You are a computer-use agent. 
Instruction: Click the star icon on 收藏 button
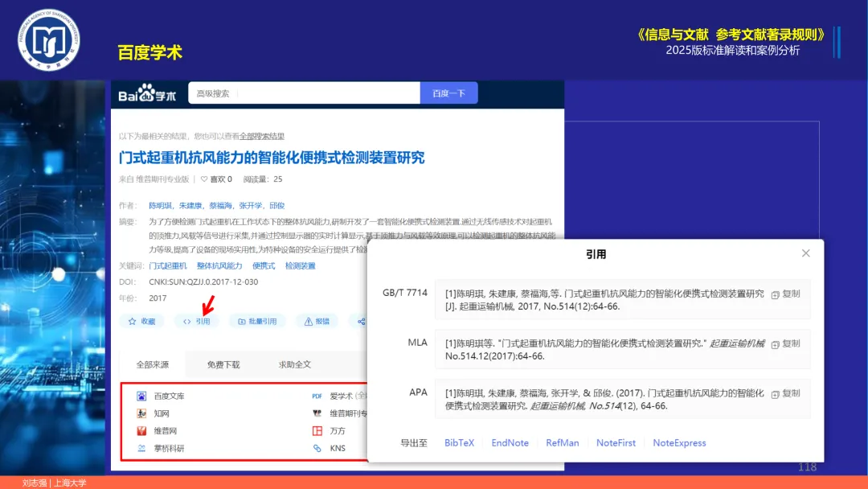(132, 321)
